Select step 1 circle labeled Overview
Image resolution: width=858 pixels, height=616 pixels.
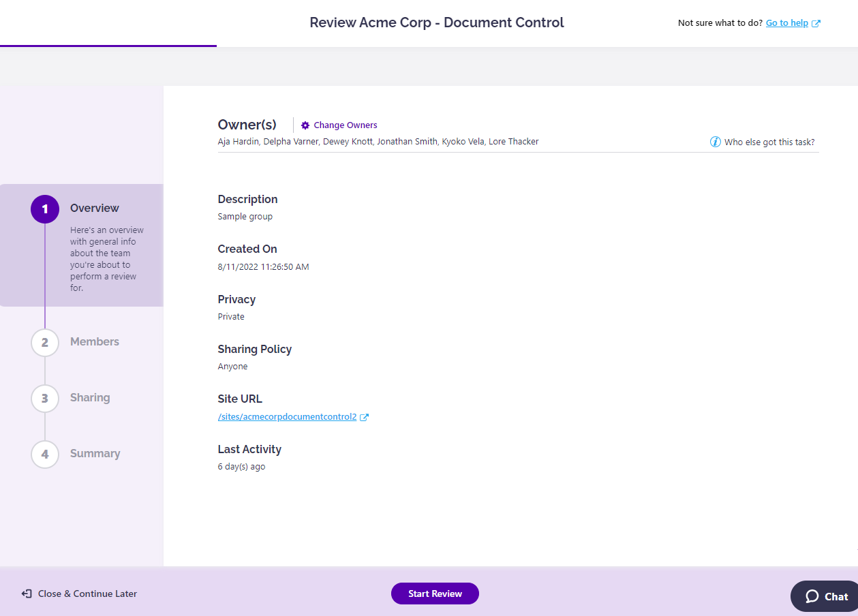44,209
